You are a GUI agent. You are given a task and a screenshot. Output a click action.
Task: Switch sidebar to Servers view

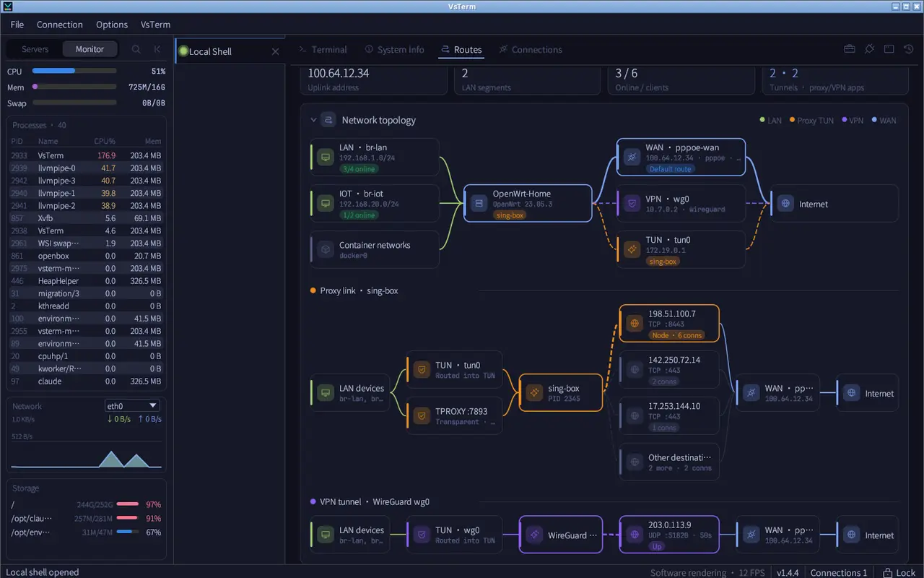click(35, 49)
